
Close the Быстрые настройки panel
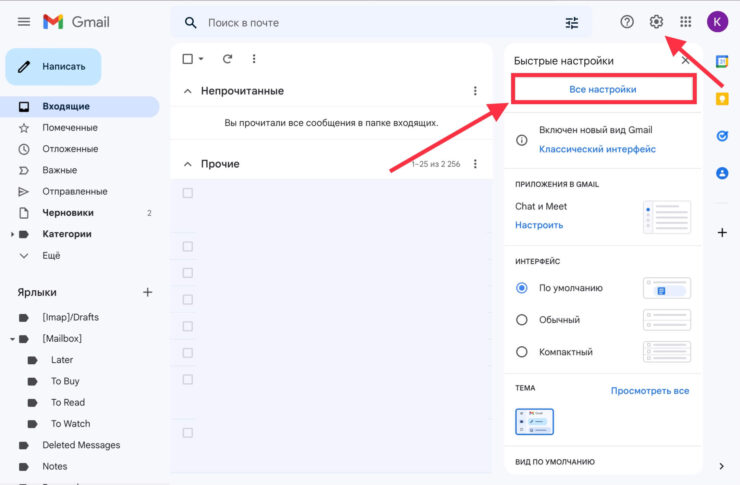(x=686, y=60)
